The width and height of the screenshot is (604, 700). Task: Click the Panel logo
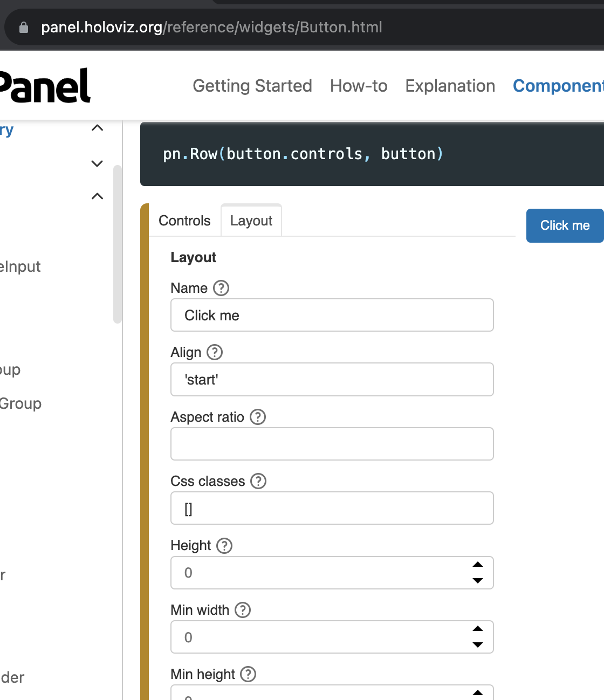pyautogui.click(x=46, y=86)
